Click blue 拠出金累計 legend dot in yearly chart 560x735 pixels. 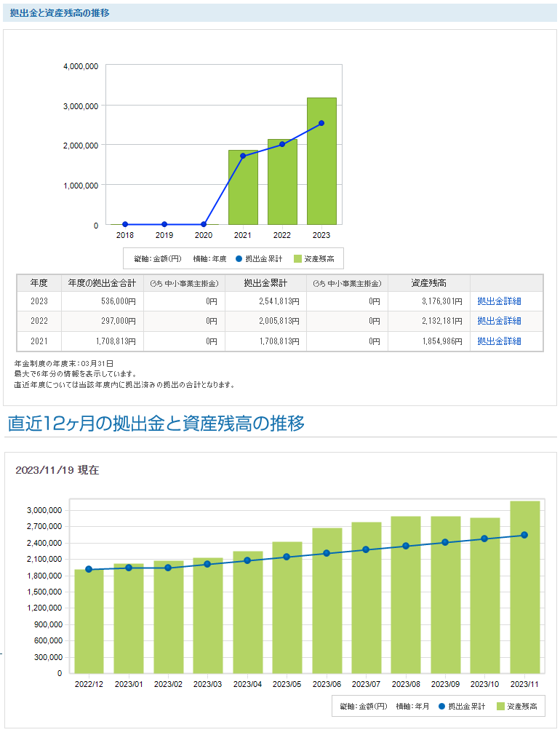click(239, 258)
